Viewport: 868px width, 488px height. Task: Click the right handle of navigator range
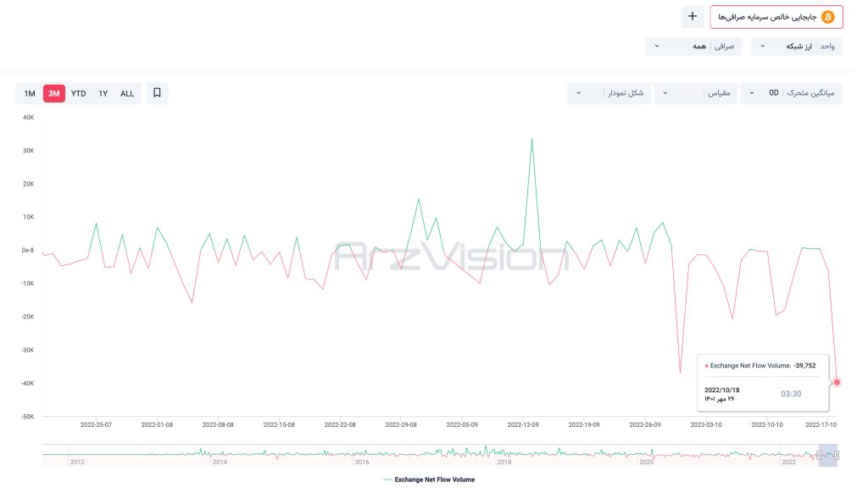coord(837,455)
